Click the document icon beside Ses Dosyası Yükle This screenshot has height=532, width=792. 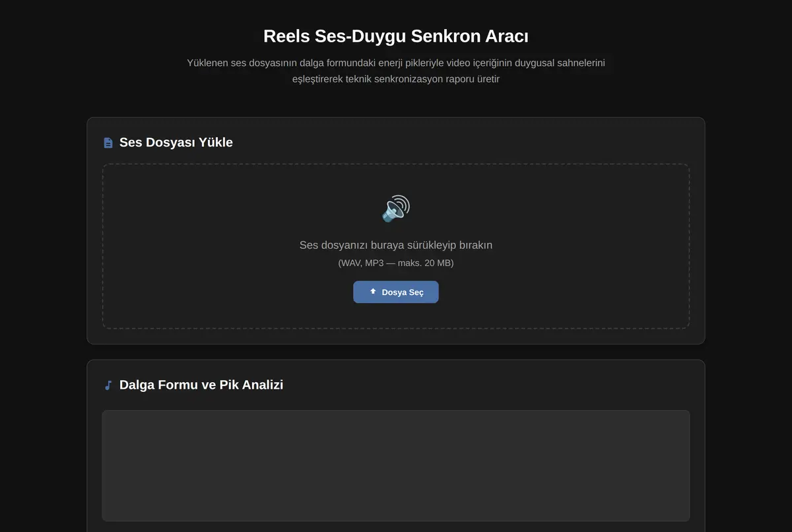pyautogui.click(x=108, y=143)
